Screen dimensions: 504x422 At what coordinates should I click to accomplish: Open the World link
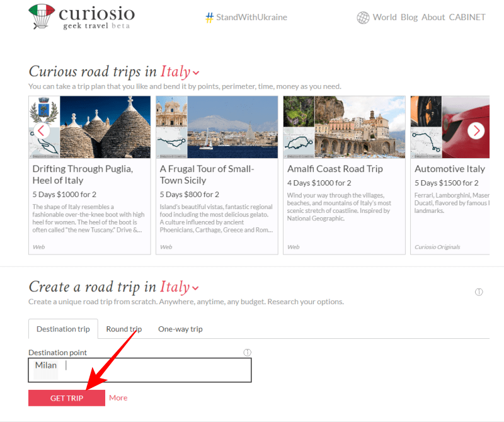[x=384, y=17]
